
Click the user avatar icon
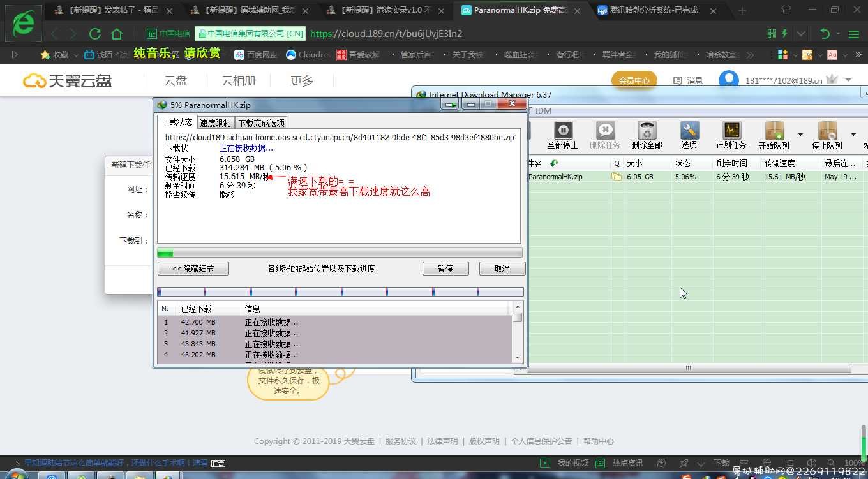pos(728,80)
